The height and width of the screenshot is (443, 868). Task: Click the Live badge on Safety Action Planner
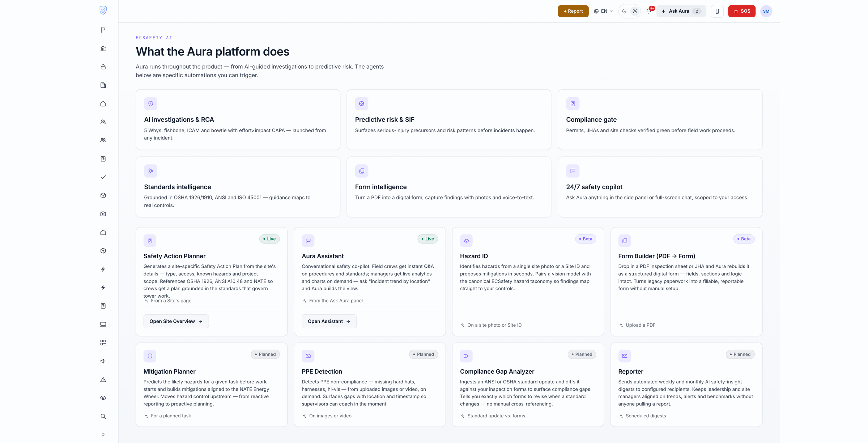[x=269, y=239]
